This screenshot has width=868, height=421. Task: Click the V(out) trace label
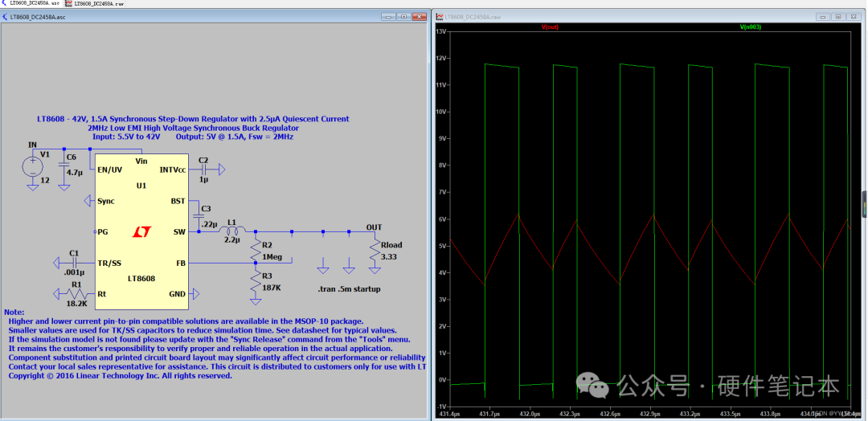tap(550, 27)
